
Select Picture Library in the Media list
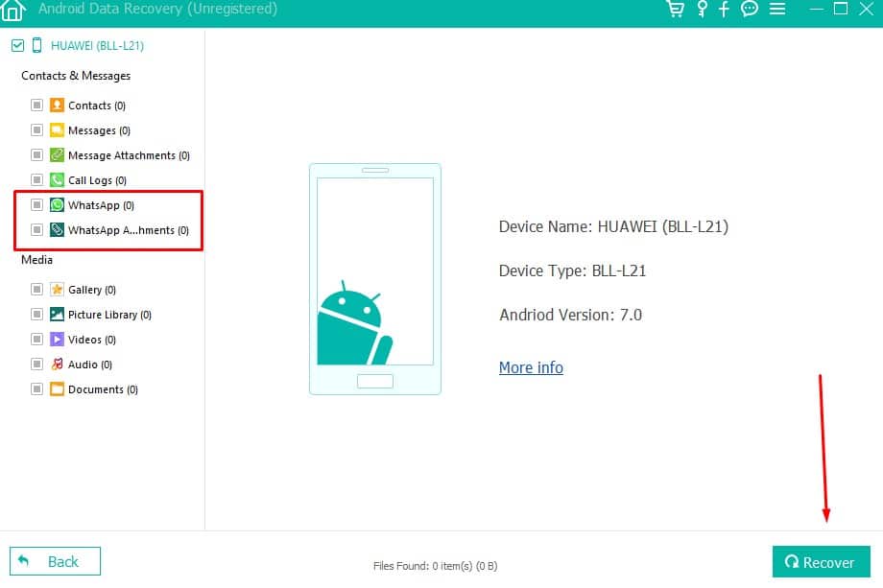(109, 315)
